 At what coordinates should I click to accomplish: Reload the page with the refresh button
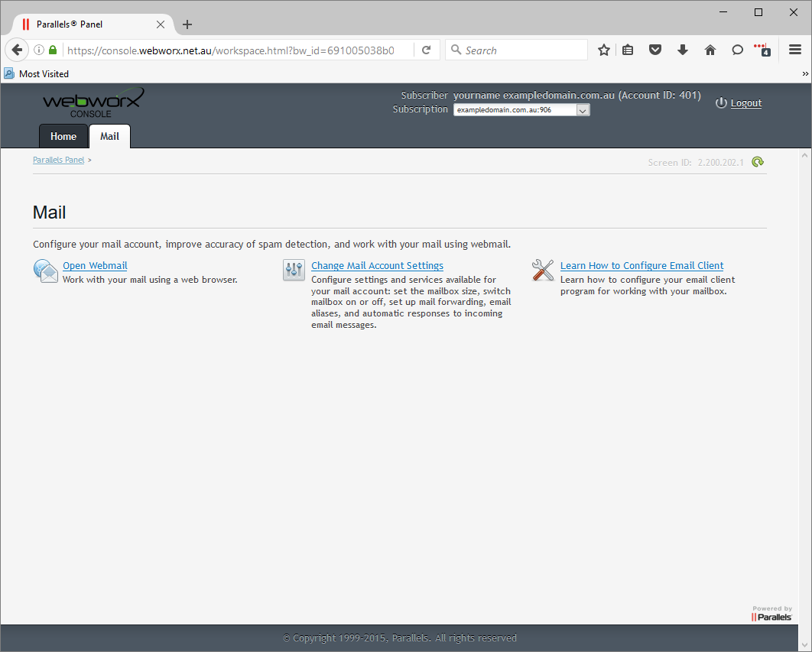click(427, 50)
